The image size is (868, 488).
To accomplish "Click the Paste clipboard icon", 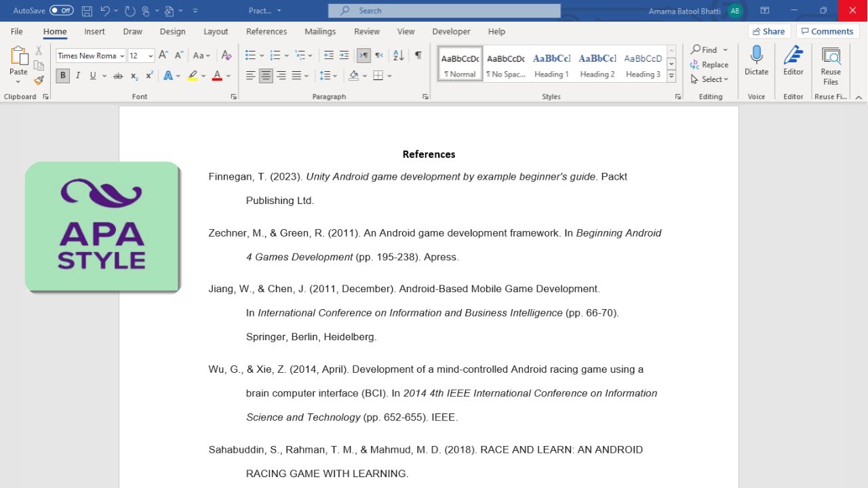I will tap(18, 57).
